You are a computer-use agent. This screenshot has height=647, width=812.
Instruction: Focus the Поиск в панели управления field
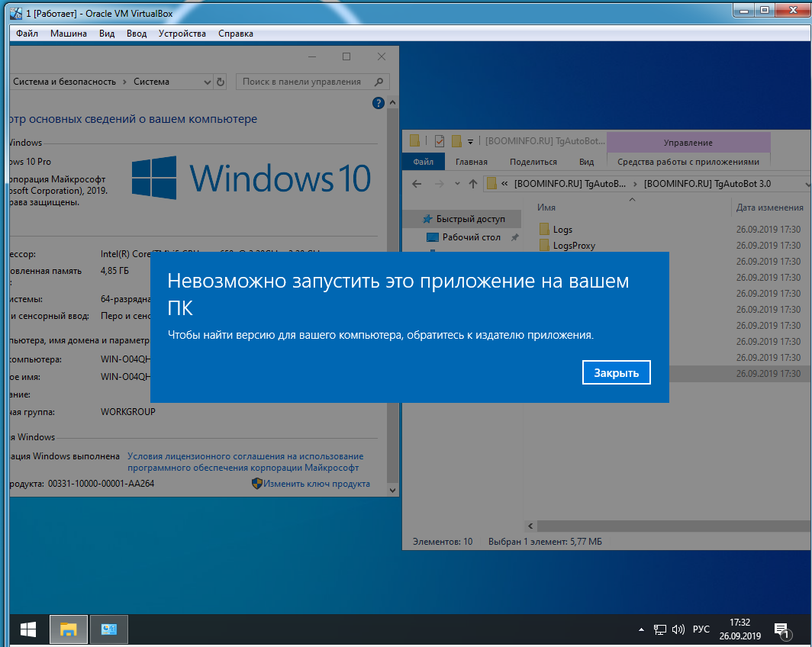[313, 82]
